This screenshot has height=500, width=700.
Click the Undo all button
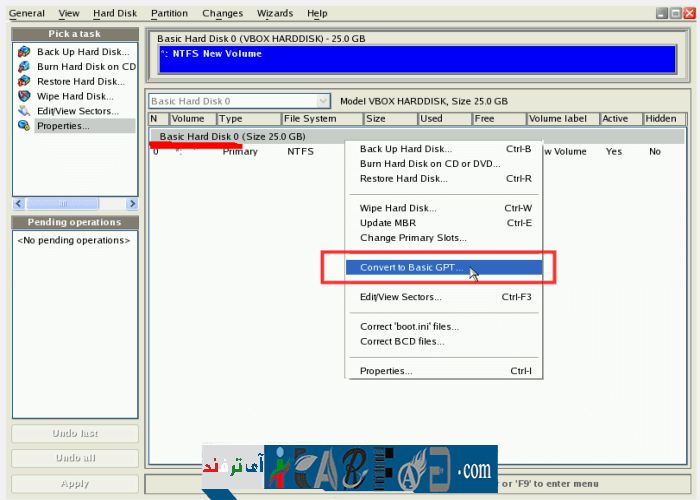pos(75,458)
